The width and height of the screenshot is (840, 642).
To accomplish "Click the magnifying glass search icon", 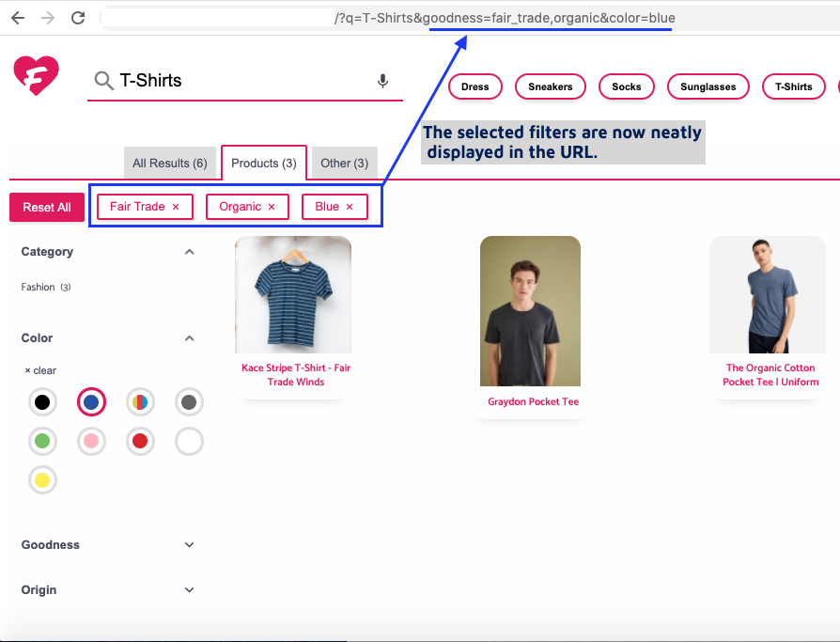I will [103, 81].
